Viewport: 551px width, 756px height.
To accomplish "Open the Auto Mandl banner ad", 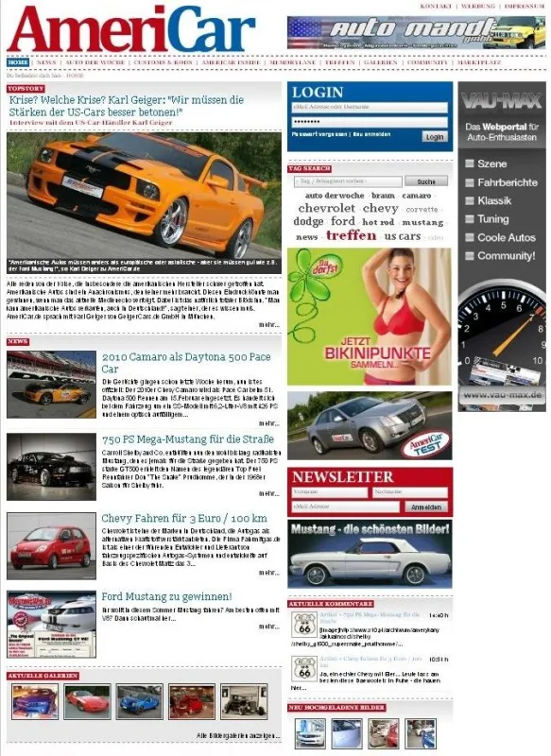I will click(x=417, y=32).
